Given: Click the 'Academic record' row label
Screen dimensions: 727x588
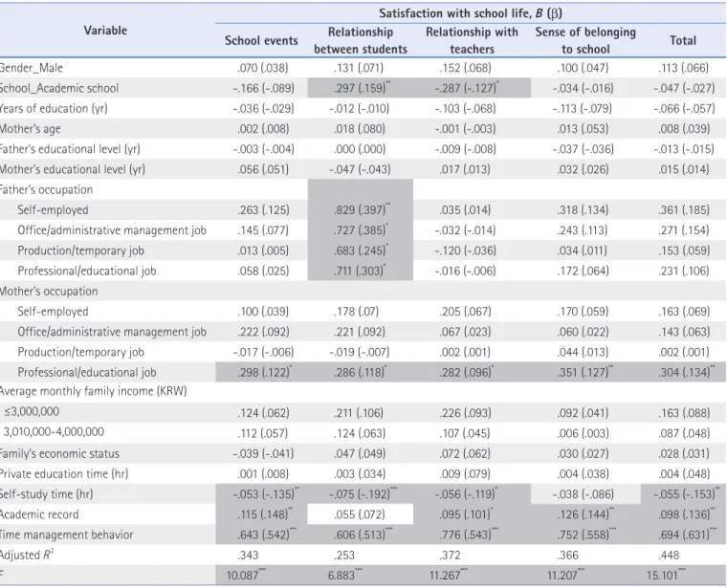Looking at the screenshot, I should pos(39,514).
